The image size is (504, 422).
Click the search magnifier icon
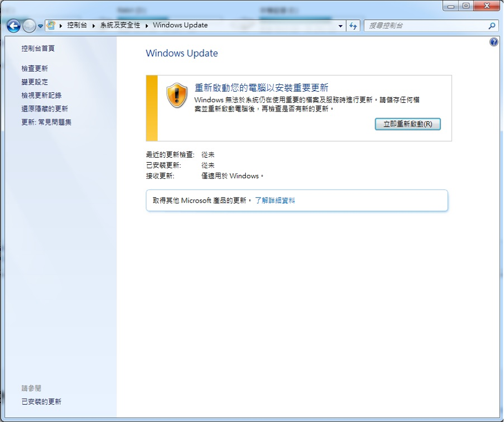[x=491, y=26]
